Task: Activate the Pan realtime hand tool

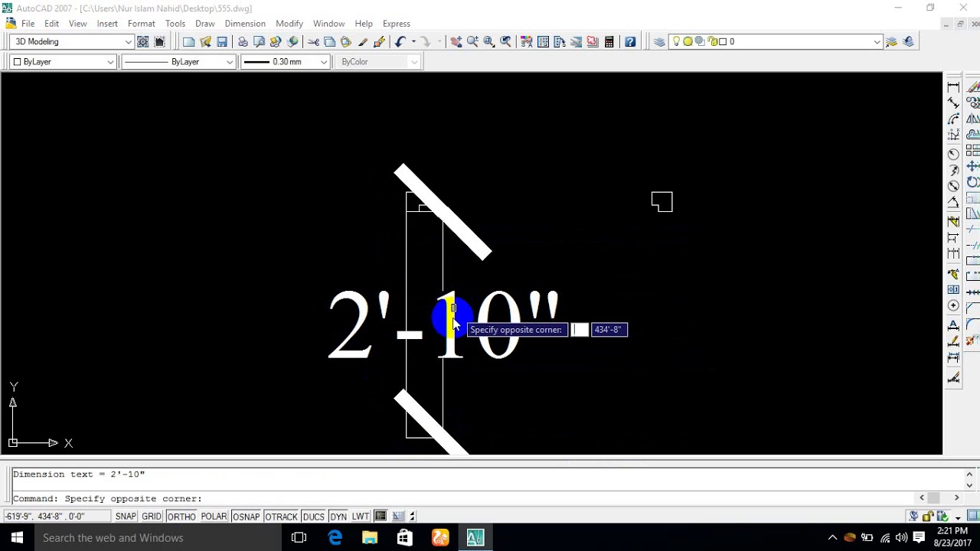Action: coord(456,42)
